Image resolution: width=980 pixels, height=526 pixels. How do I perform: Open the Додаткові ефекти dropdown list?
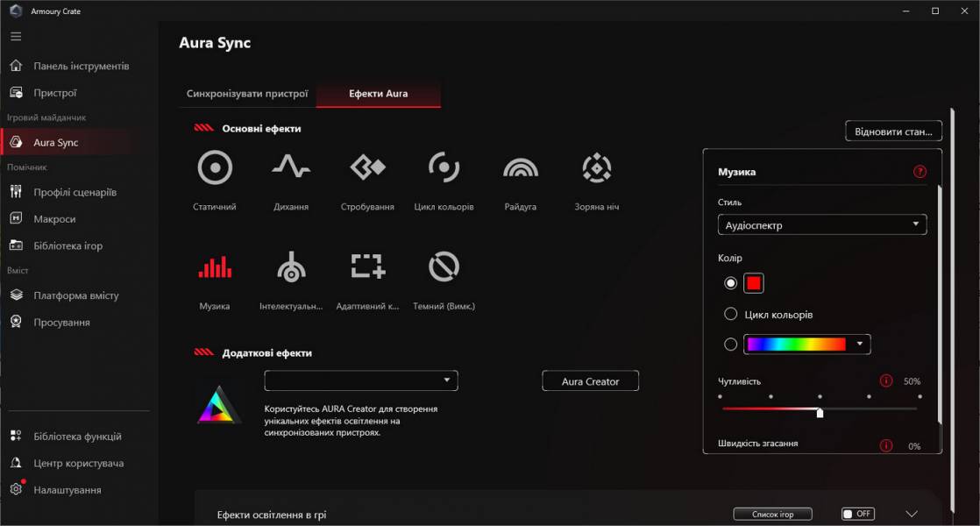360,380
